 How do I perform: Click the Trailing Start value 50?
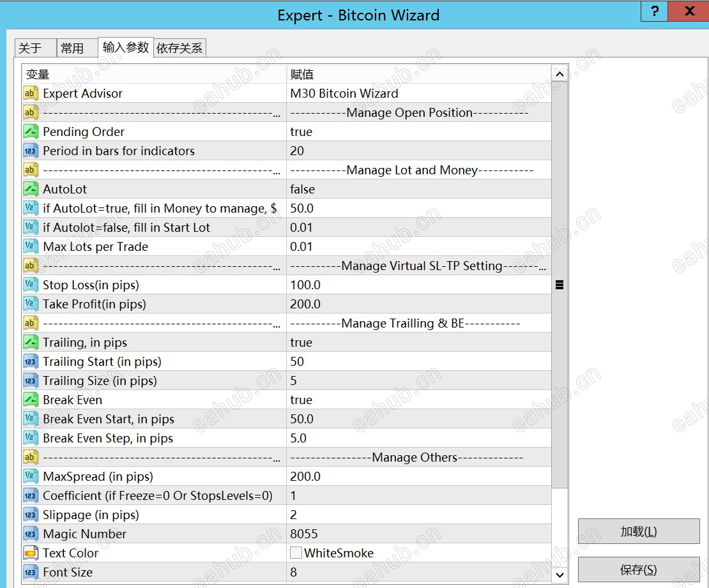[x=297, y=361]
